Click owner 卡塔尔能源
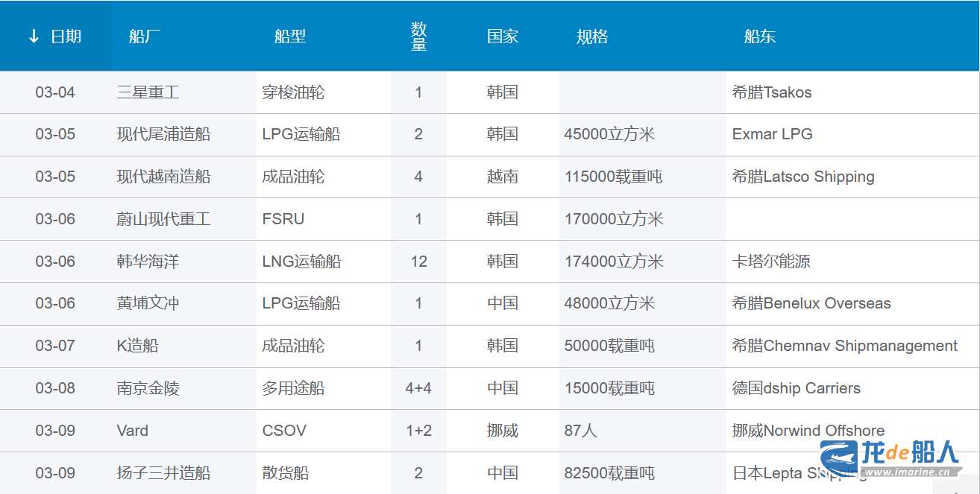The image size is (980, 494). pos(771,262)
